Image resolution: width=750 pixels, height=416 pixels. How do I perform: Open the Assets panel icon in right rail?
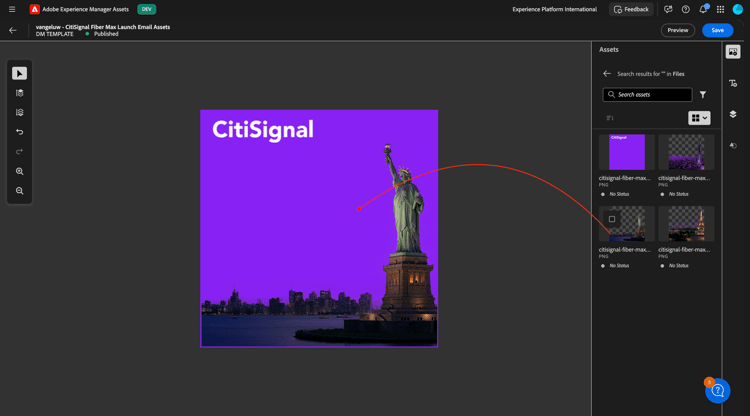pos(733,52)
